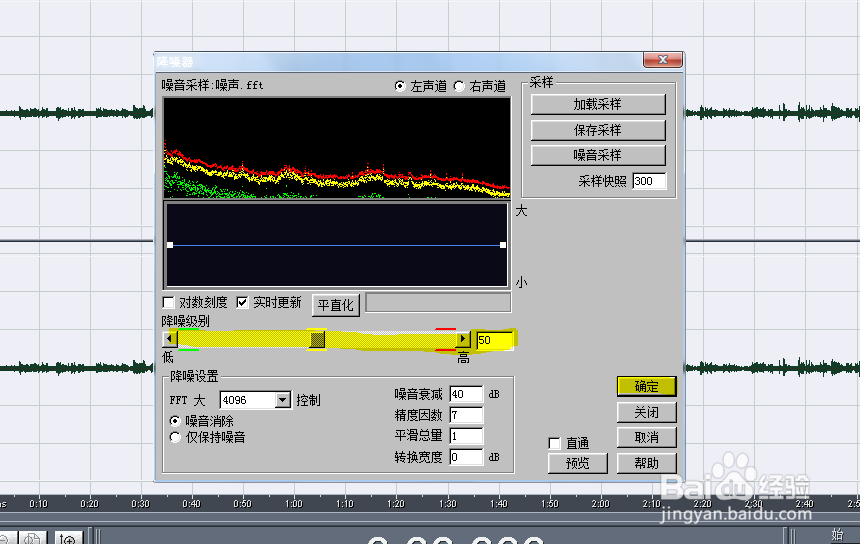Click the 0:10 mark on the timeline ruler
Viewport: 860px width, 544px height.
[x=38, y=504]
